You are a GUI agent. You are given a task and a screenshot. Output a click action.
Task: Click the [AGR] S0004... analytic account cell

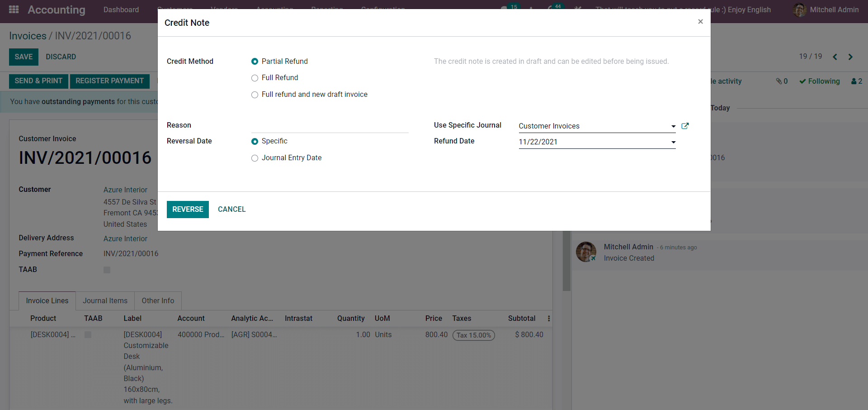pos(254,335)
